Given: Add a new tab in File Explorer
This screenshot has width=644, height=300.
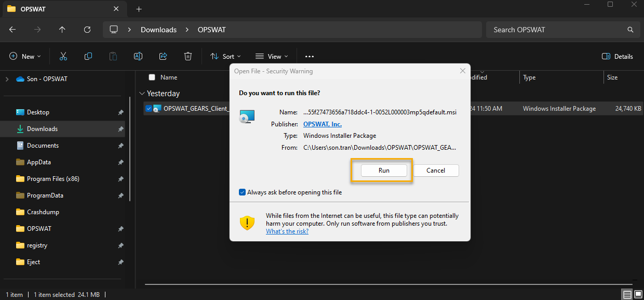Looking at the screenshot, I should tap(139, 9).
